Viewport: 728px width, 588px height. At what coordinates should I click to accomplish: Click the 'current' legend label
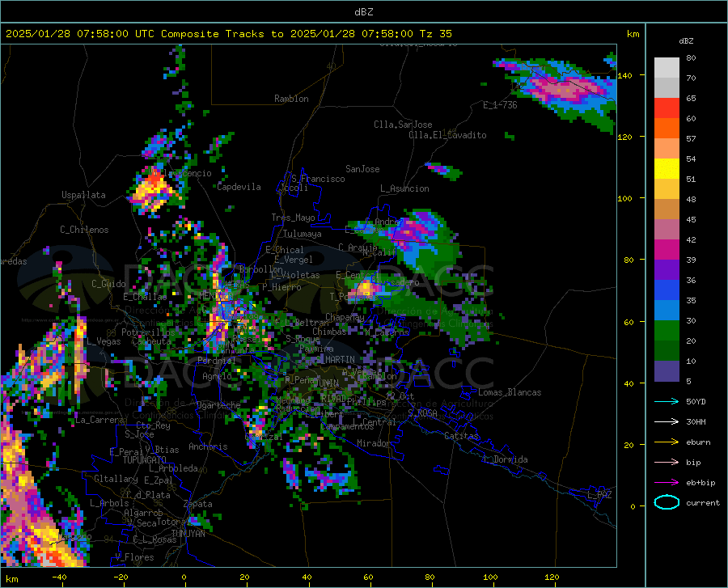point(703,502)
